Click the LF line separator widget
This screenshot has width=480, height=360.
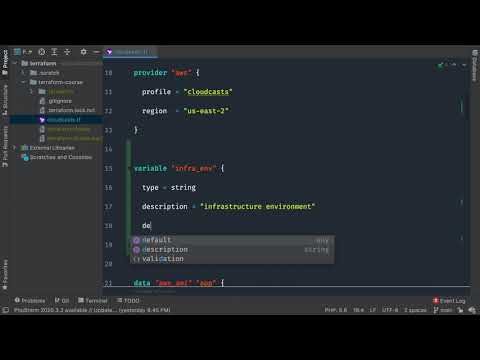click(372, 310)
